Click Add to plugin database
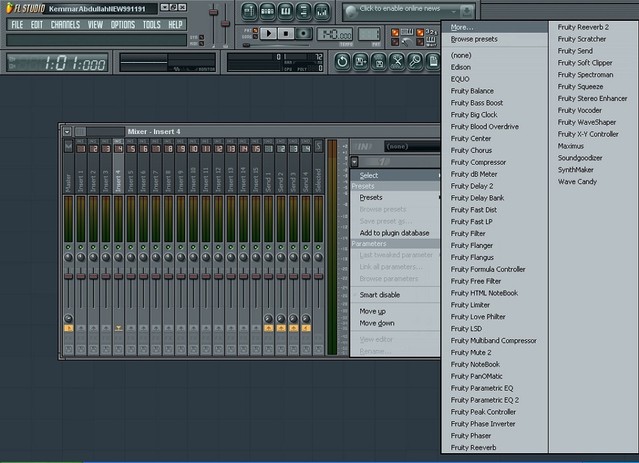 (395, 233)
